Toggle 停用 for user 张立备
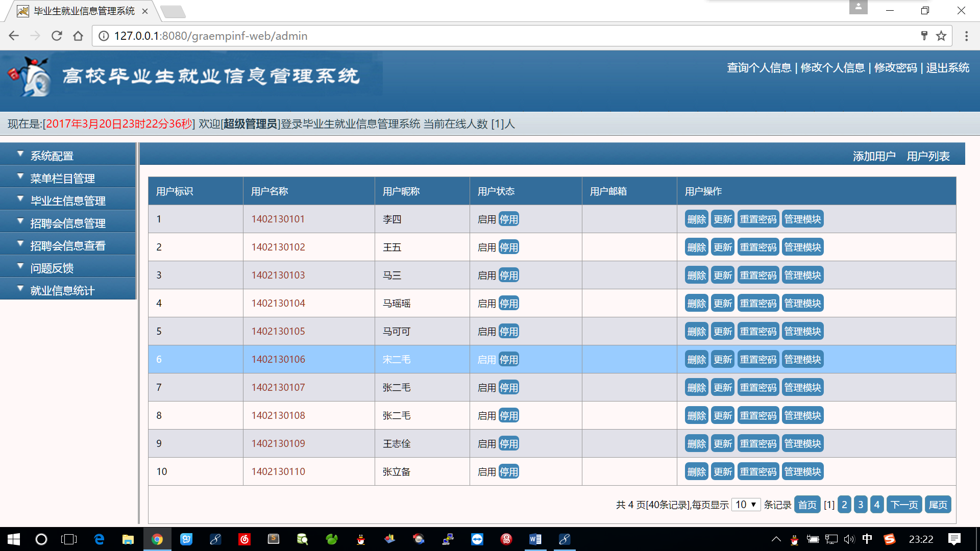The height and width of the screenshot is (551, 980). (x=508, y=472)
